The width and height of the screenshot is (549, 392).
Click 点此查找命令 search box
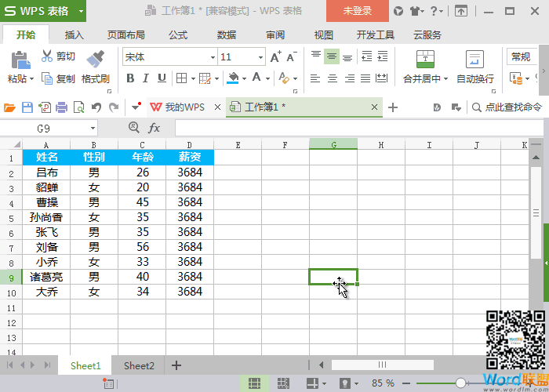507,107
